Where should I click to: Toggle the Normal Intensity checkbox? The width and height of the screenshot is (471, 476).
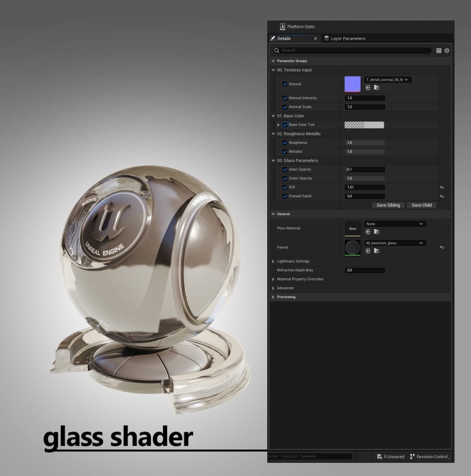(285, 98)
